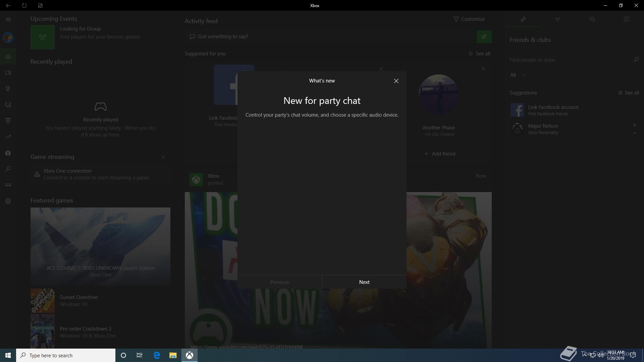The image size is (644, 362).
Task: Open the Settings gear icon
Action: (x=8, y=201)
